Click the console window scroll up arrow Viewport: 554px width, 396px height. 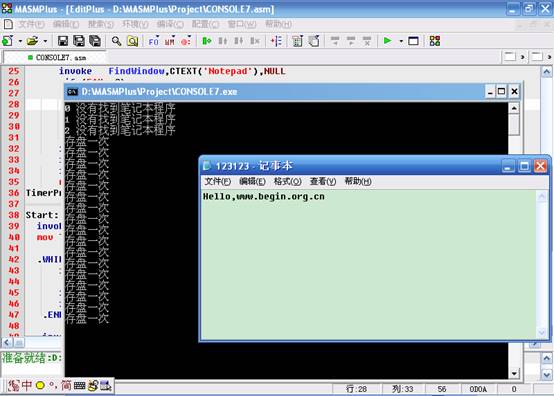coord(514,108)
